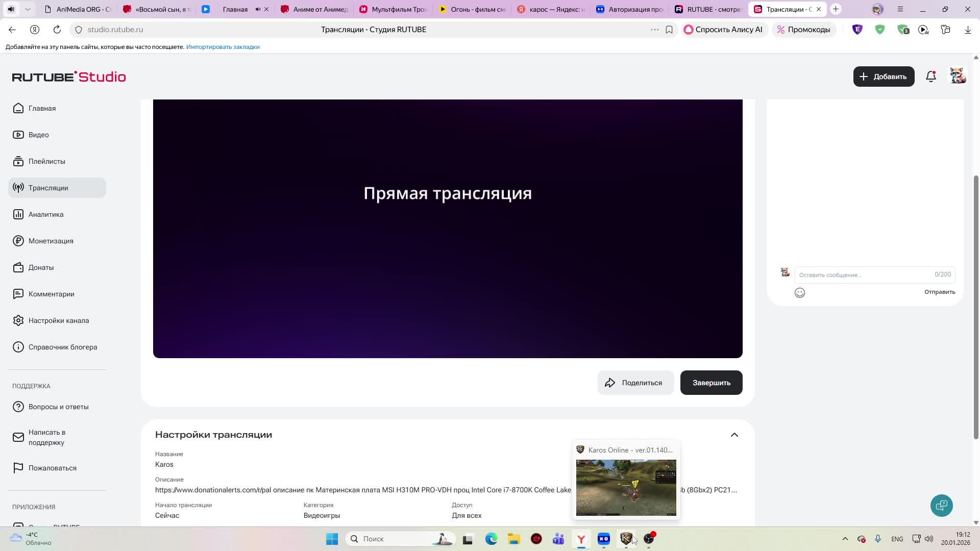980x551 pixels.
Task: Collapse the Настройки трансляции panel
Action: click(734, 435)
